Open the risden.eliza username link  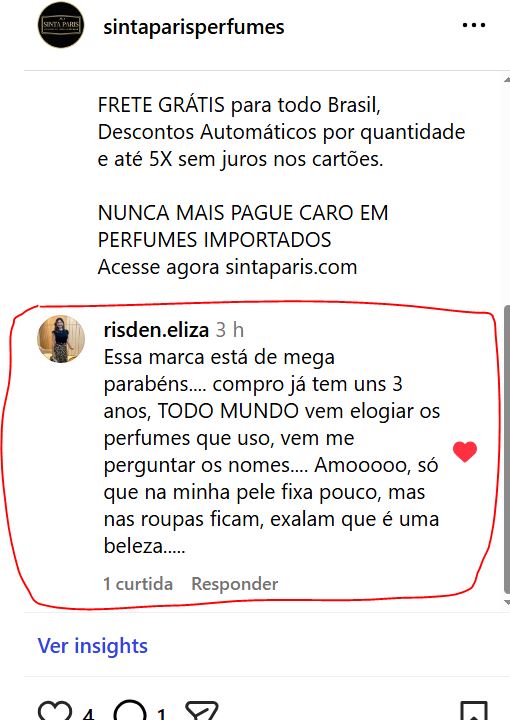(x=156, y=330)
